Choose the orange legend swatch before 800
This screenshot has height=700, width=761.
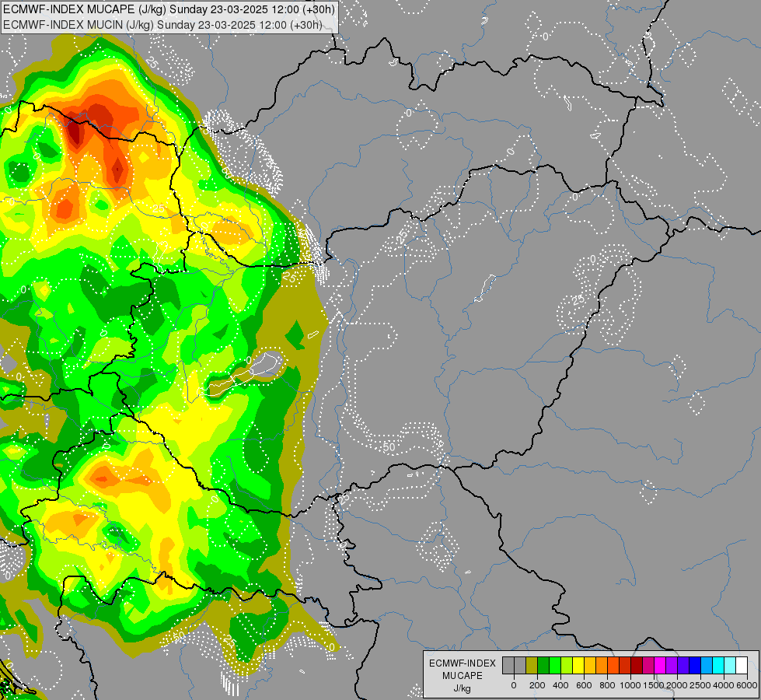[x=602, y=665]
